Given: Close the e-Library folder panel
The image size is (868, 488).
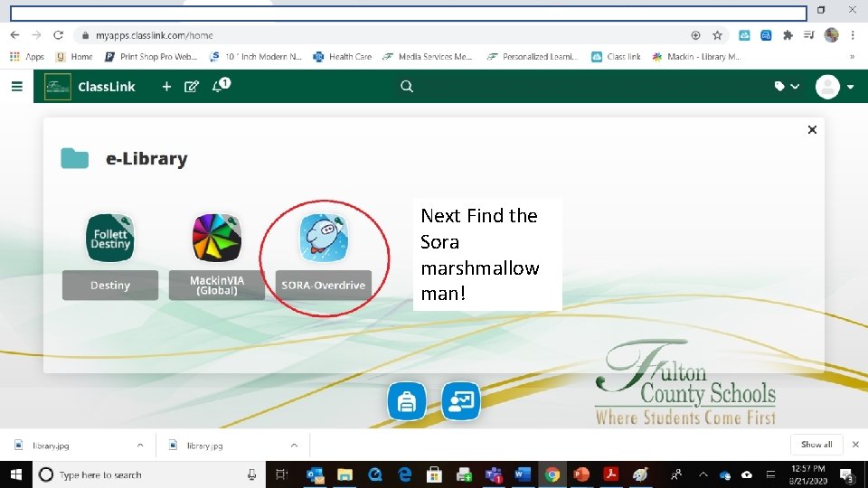Looking at the screenshot, I should [x=812, y=129].
